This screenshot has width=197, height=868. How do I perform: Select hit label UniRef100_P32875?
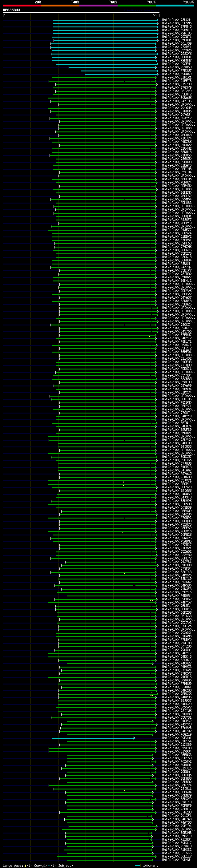click(177, 524)
